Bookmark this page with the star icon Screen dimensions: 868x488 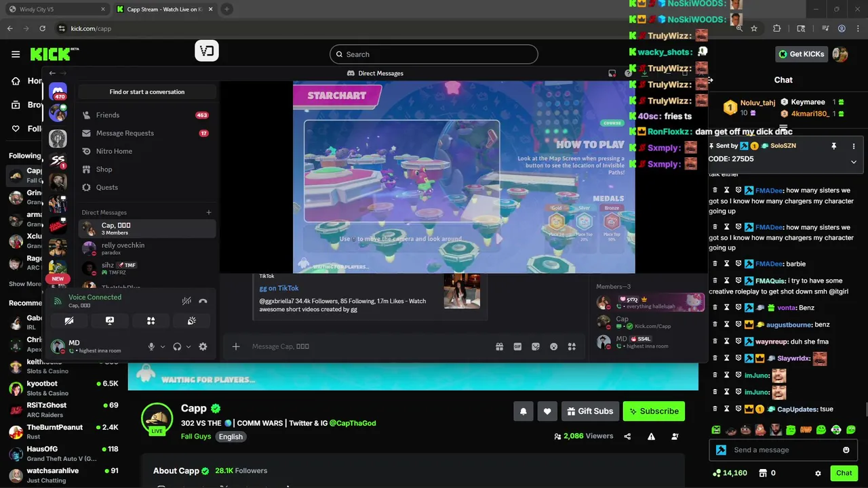[755, 28]
